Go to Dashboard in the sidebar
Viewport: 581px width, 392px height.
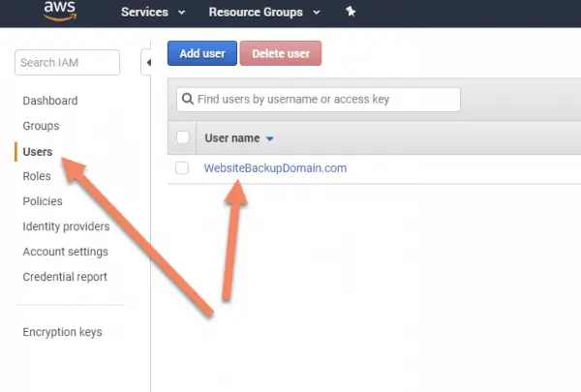[50, 101]
